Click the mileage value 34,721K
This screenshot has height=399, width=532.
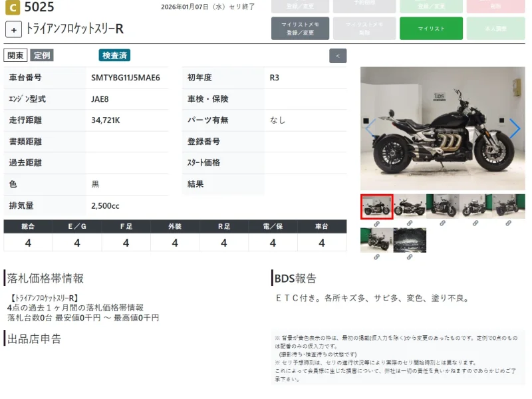pyautogui.click(x=106, y=120)
